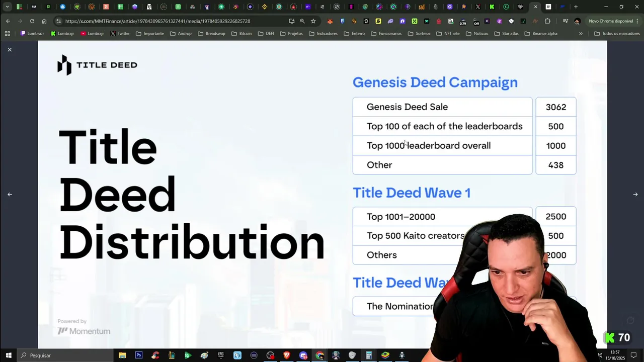The width and height of the screenshot is (644, 362).
Task: Expand hidden bookmarks with the chevron
Action: 581,33
